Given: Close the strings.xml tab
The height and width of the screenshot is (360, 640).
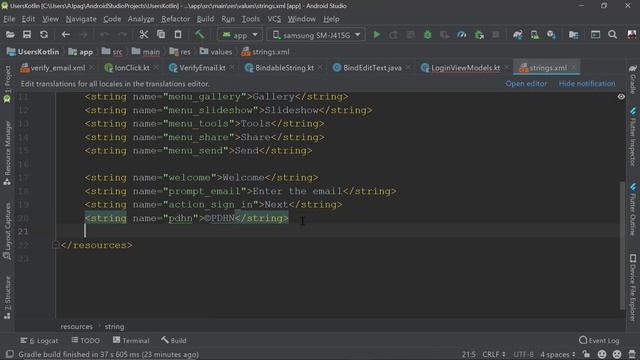Looking at the screenshot, I should click(573, 68).
